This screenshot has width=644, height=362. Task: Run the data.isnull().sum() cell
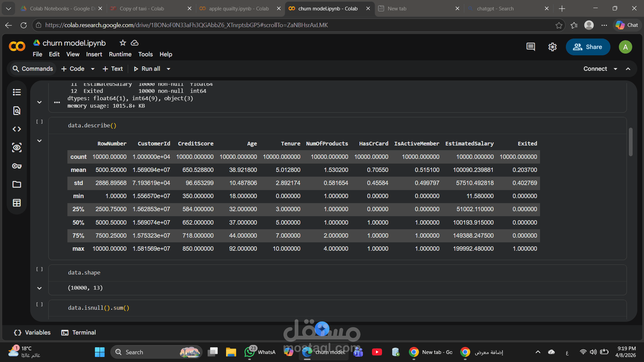[x=40, y=304]
